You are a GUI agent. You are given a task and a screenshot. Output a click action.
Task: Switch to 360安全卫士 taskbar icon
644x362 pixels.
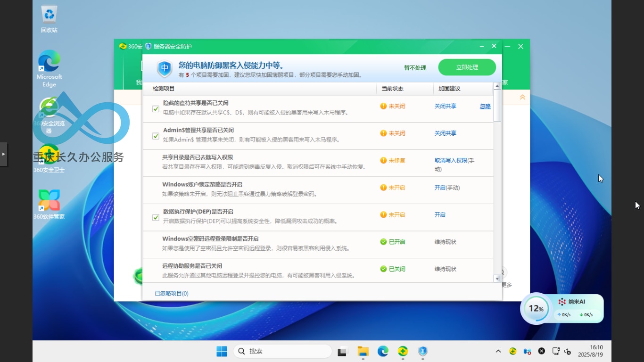[x=403, y=351]
